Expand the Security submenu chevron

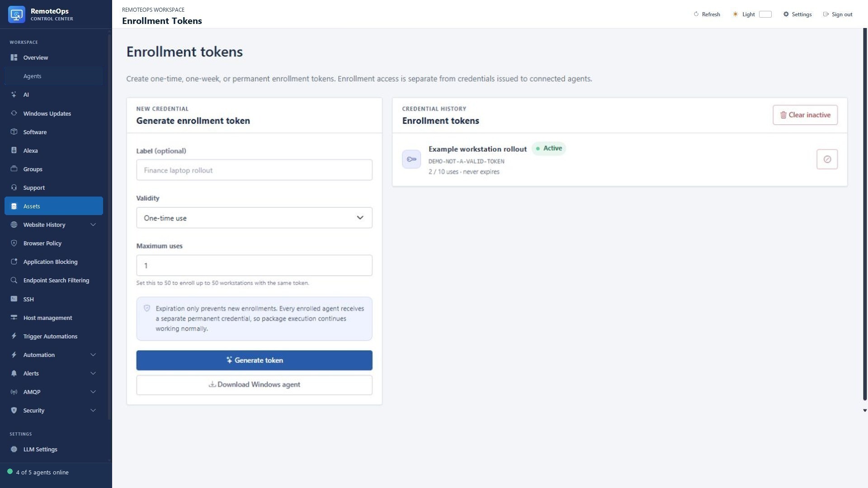(93, 410)
